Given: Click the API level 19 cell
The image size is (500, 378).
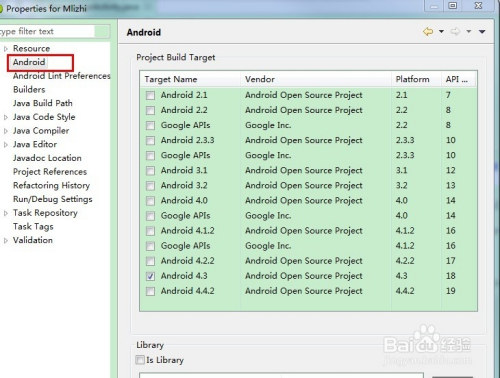Looking at the screenshot, I should pos(451,291).
